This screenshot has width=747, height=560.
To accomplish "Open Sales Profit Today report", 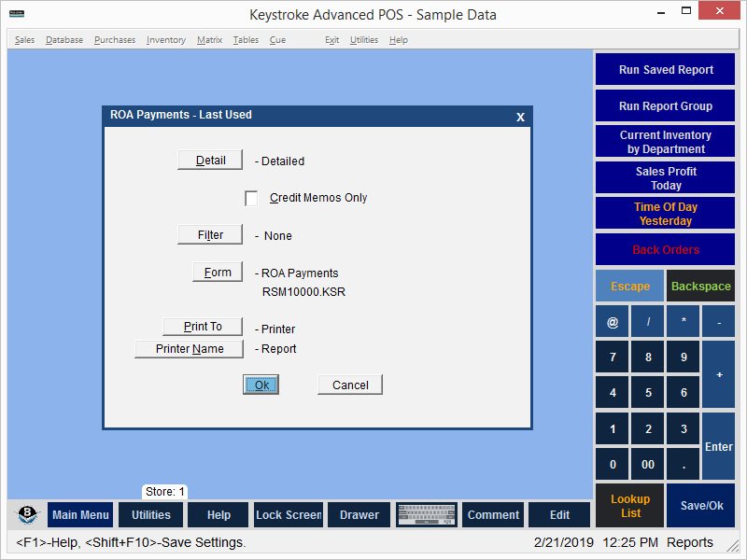I will (665, 178).
